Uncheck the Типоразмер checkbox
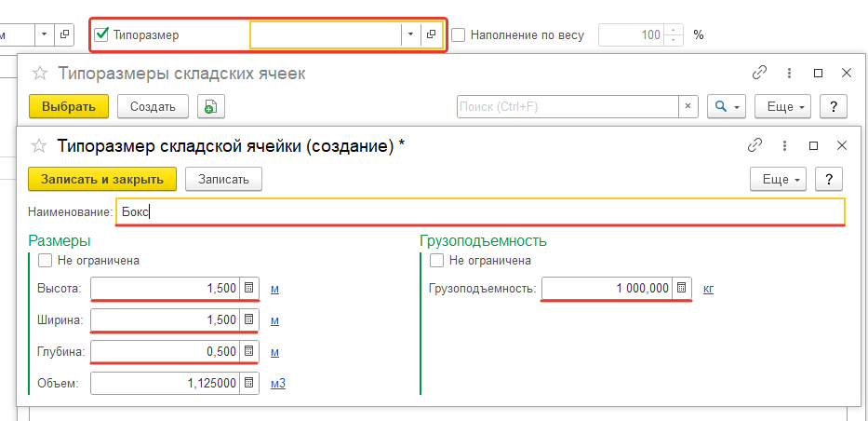Screen dimensions: 868x421 pos(102,34)
